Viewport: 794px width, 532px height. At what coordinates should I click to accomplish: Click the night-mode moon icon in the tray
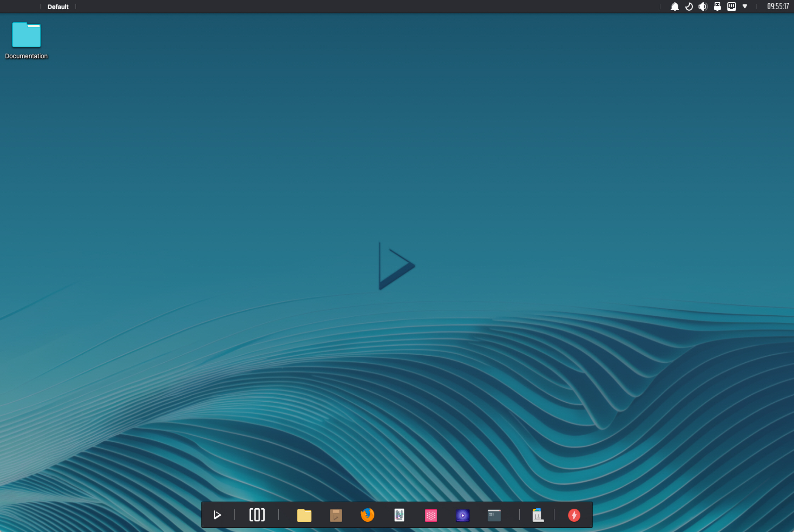pyautogui.click(x=689, y=6)
